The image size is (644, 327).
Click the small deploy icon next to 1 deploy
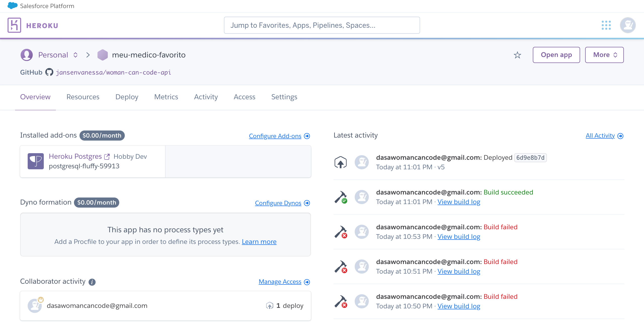pos(270,306)
